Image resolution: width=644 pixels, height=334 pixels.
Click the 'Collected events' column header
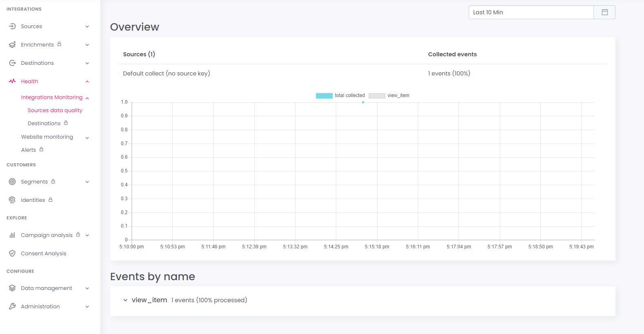point(452,54)
